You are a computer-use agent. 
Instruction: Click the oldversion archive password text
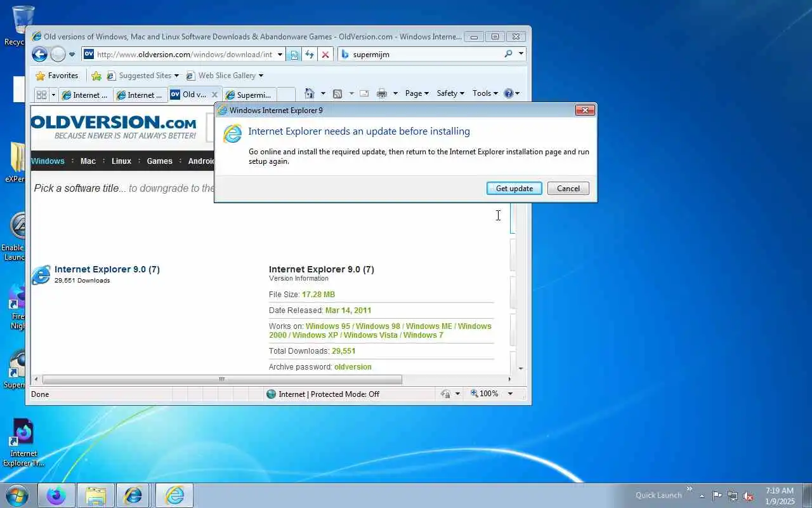[x=353, y=367]
